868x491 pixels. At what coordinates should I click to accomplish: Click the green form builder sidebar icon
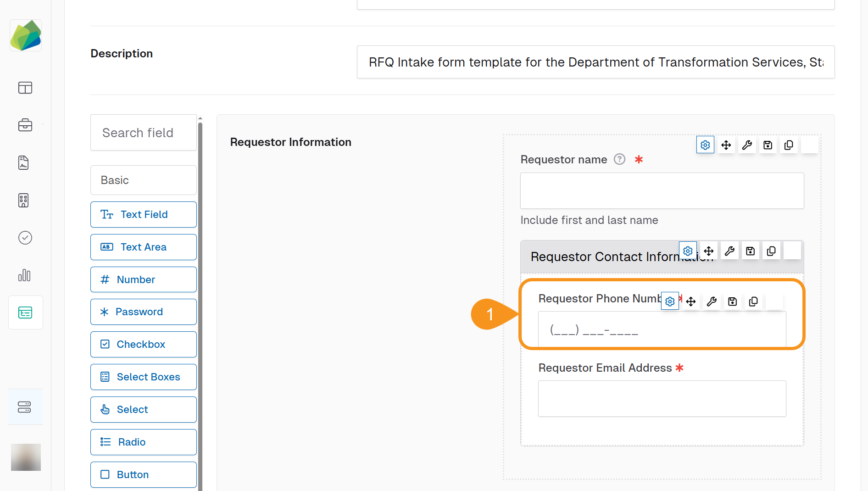pyautogui.click(x=25, y=312)
